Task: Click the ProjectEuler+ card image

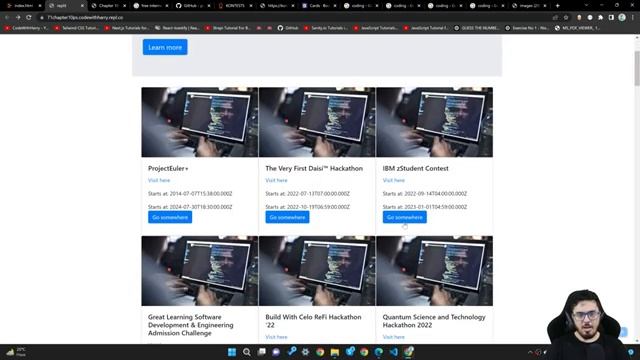Action: [x=200, y=122]
